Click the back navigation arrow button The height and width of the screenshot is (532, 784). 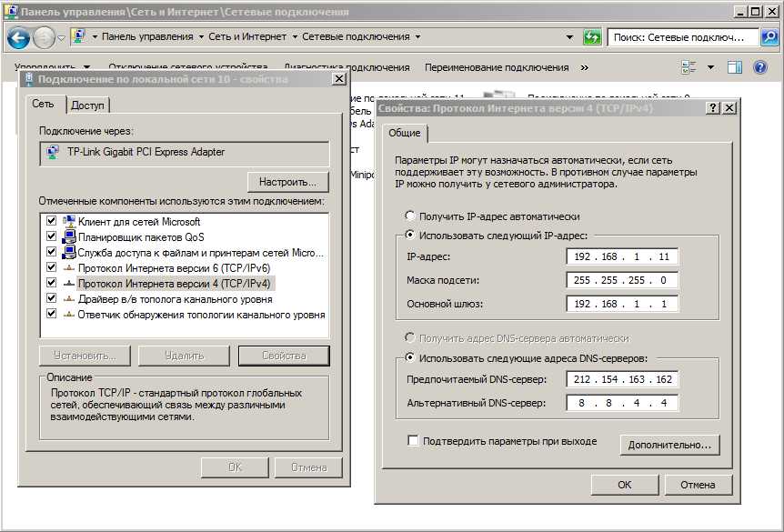click(18, 37)
